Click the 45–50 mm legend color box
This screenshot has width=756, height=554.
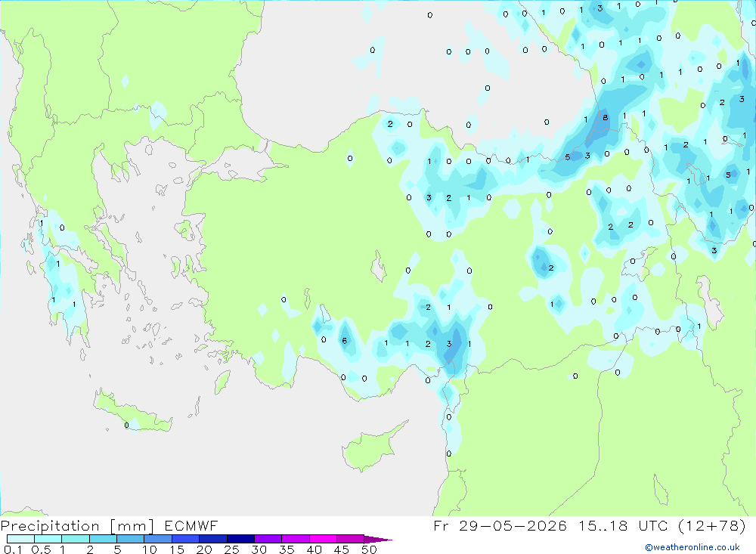click(351, 539)
